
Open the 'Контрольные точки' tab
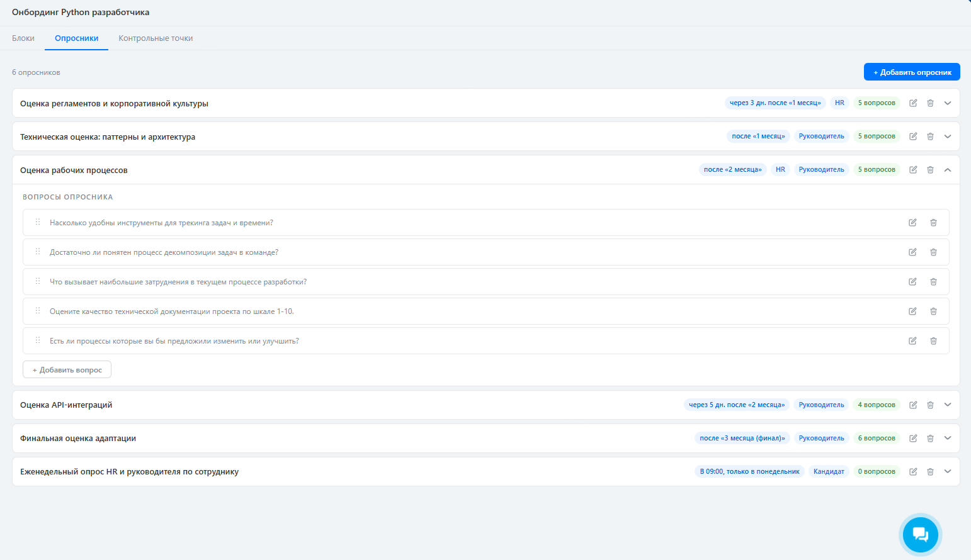(x=156, y=38)
